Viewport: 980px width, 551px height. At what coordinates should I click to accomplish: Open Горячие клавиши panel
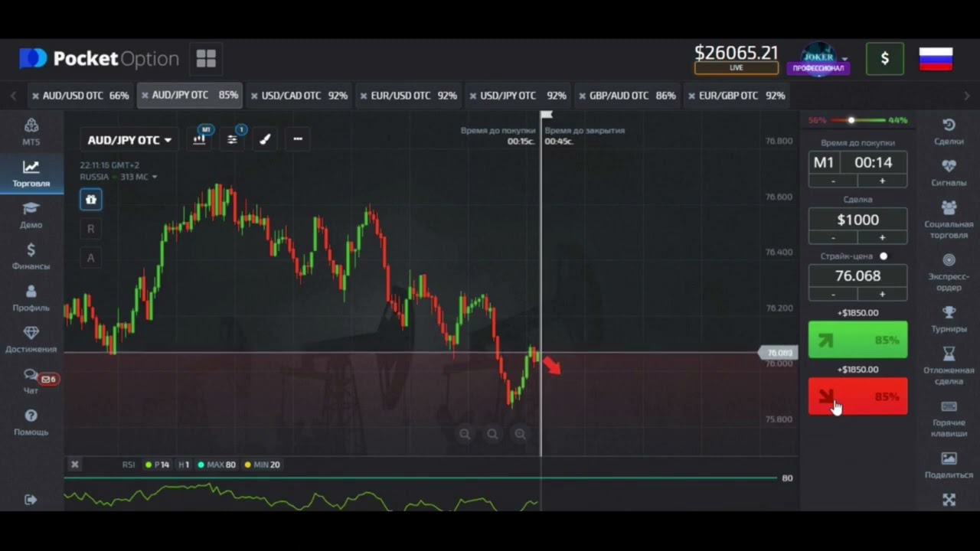pyautogui.click(x=949, y=418)
